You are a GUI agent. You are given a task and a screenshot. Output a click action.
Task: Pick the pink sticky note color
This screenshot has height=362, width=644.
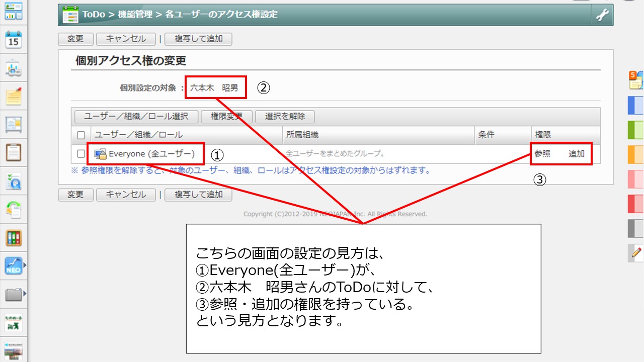[636, 179]
